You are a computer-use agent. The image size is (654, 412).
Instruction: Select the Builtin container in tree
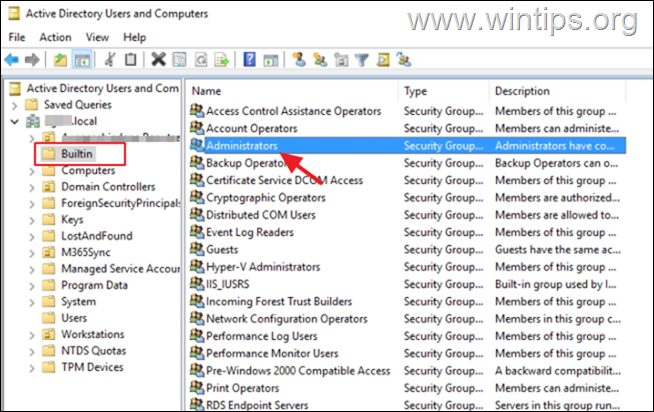(x=77, y=154)
